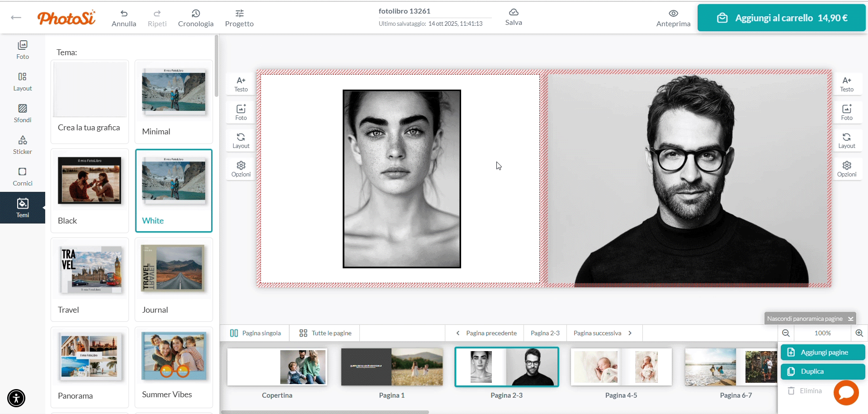Save the project with Salva
This screenshot has height=414, width=868.
pyautogui.click(x=514, y=17)
